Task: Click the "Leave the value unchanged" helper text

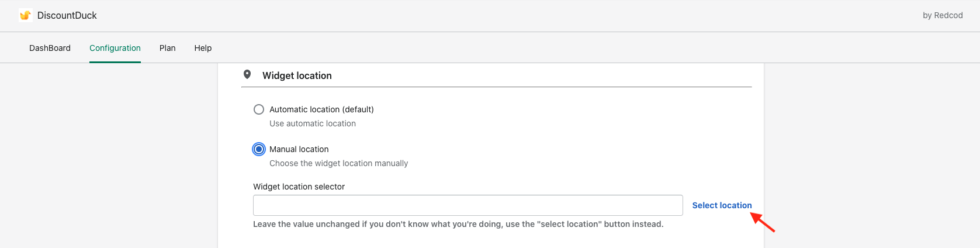Action: 458,224
